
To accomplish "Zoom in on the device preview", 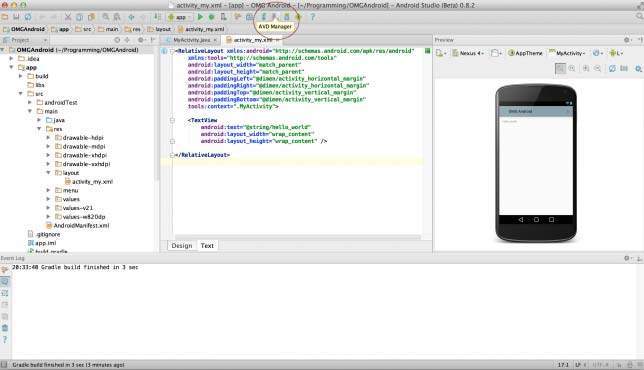I will click(x=586, y=69).
